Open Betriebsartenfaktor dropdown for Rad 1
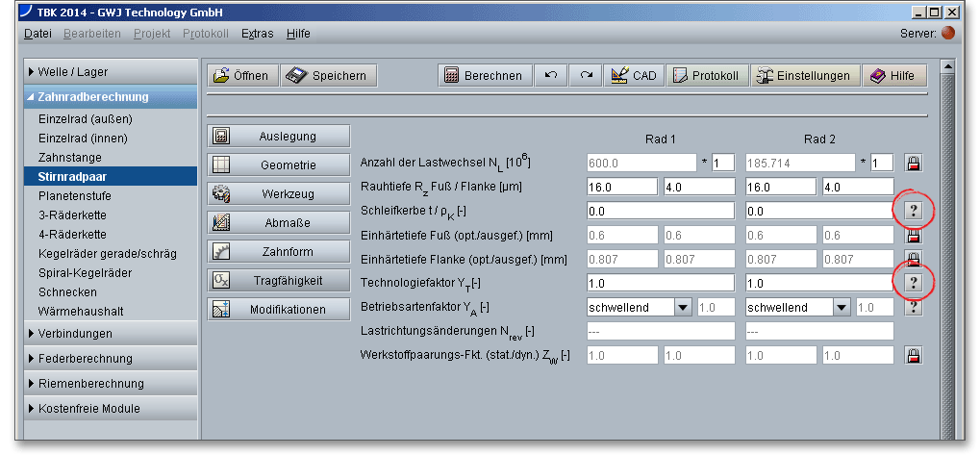This screenshot has width=980, height=455. click(683, 308)
